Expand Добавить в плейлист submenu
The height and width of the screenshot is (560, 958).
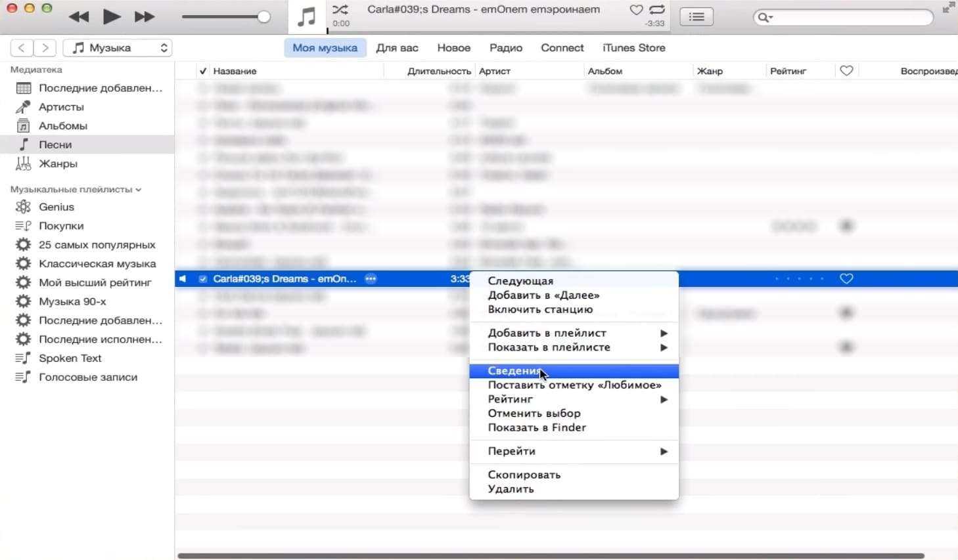click(574, 333)
